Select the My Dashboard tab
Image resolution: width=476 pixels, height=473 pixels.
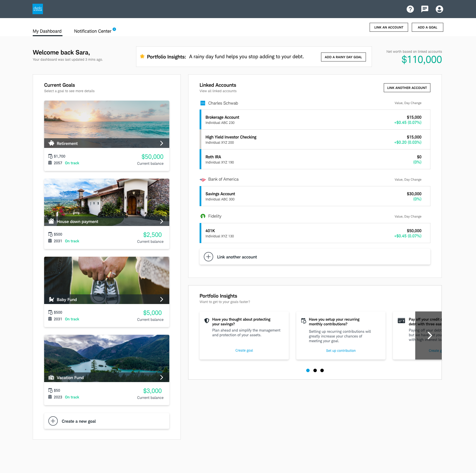(x=47, y=31)
